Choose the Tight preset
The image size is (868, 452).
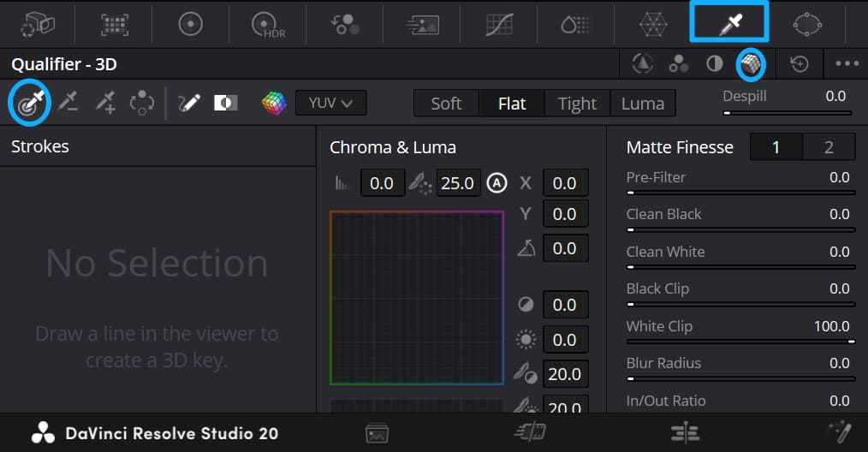coord(577,104)
